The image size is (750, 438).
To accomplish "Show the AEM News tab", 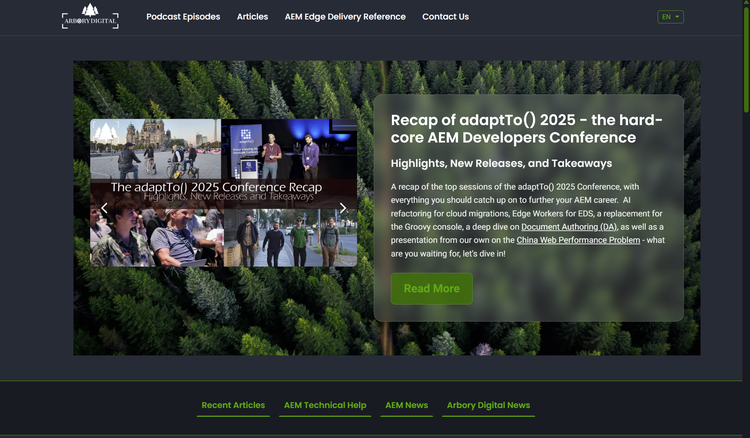I will [x=406, y=405].
